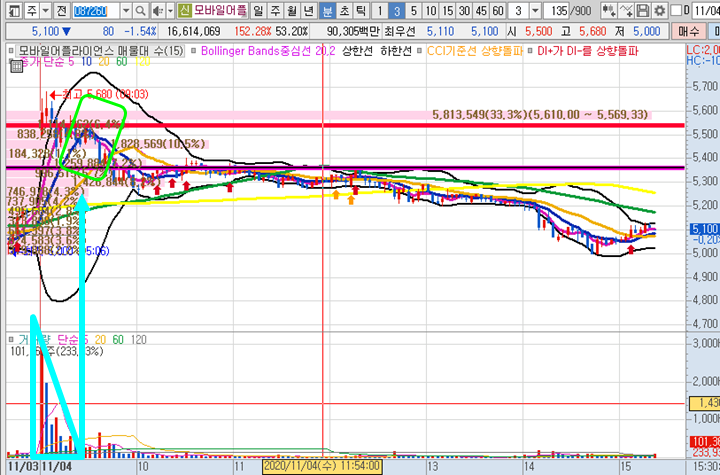Click the volume value 16,614,069
Screen dimensions: 720x475
[193, 31]
